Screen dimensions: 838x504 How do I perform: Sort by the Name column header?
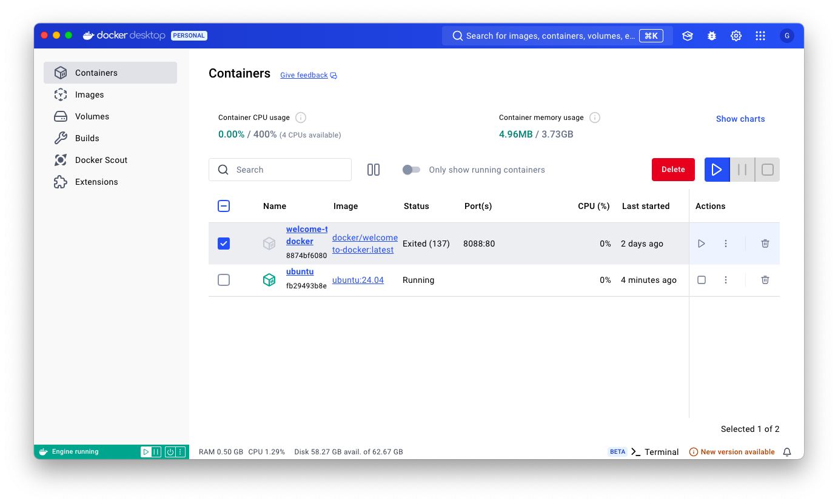(275, 206)
